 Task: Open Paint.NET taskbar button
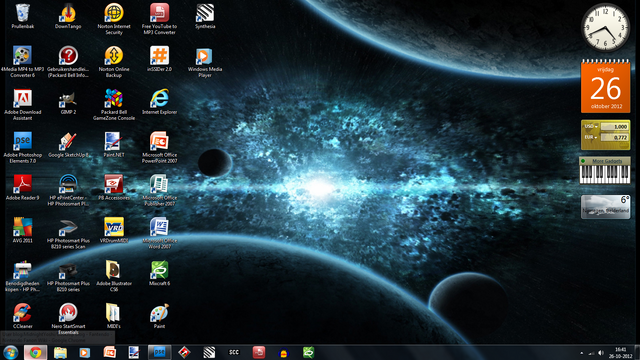click(x=134, y=352)
